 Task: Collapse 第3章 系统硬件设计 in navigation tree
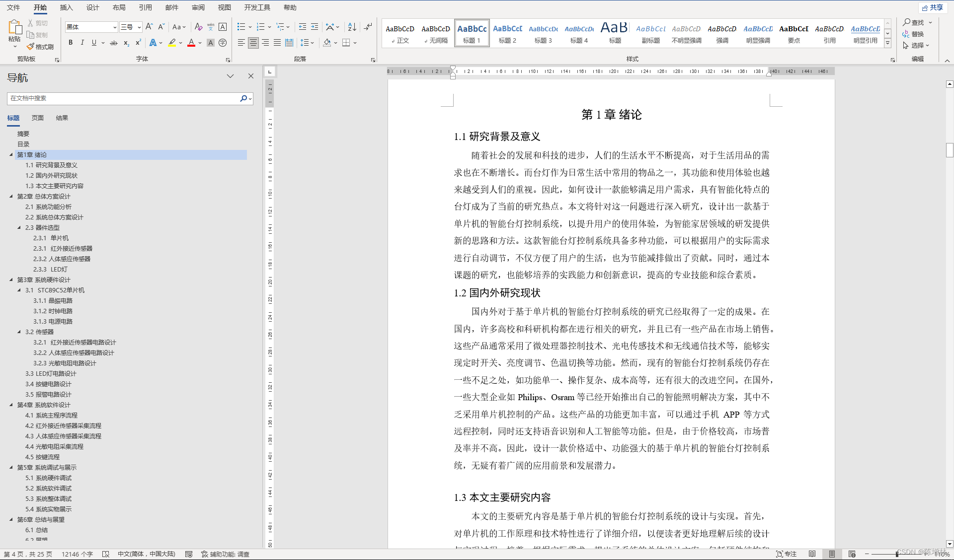click(x=11, y=280)
